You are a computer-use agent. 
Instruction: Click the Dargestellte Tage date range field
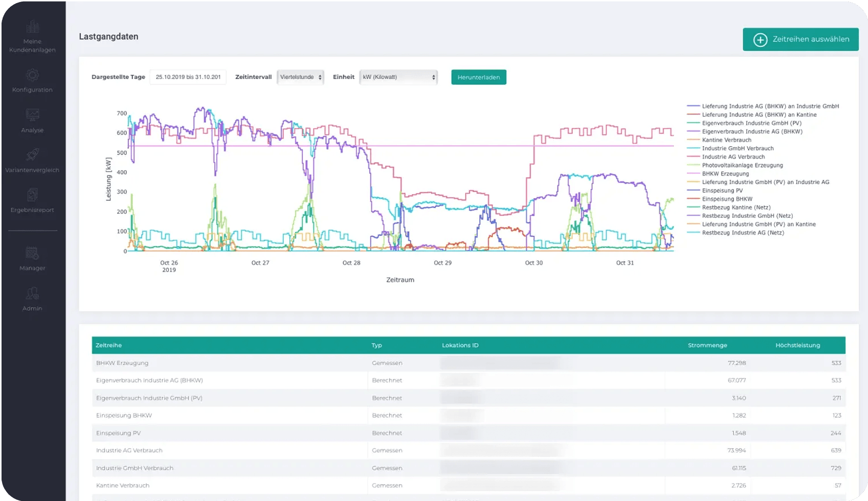(188, 77)
